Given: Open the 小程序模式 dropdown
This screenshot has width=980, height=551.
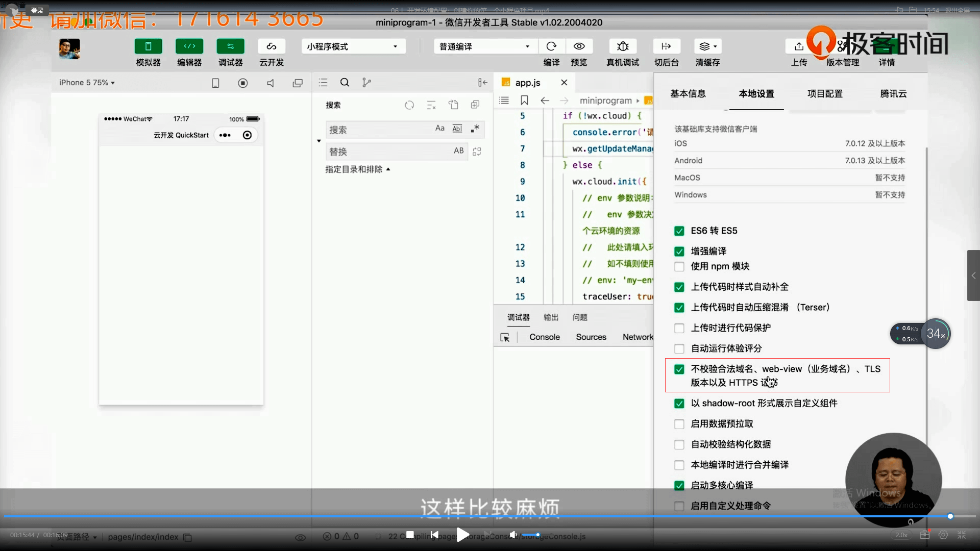Looking at the screenshot, I should pos(353,46).
